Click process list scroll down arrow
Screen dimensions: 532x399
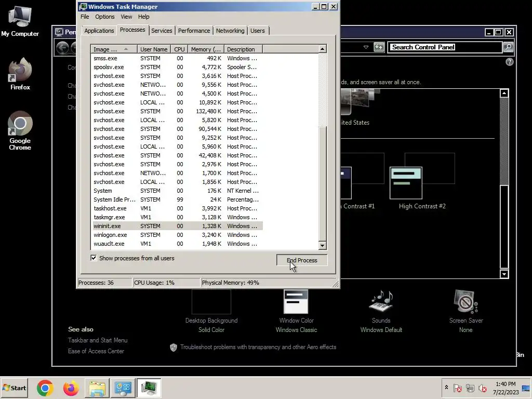(x=322, y=245)
